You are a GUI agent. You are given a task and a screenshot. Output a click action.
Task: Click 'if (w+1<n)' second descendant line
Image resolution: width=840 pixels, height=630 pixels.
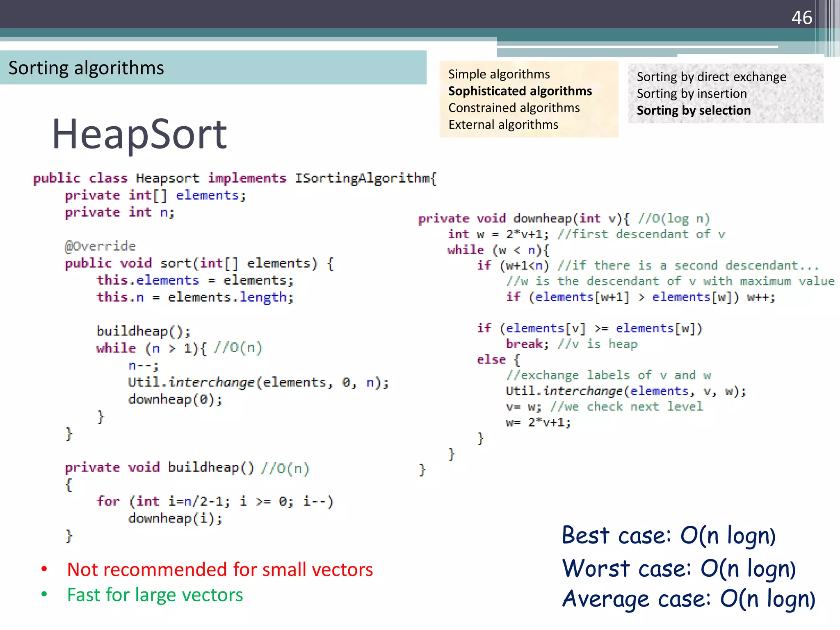(x=648, y=266)
